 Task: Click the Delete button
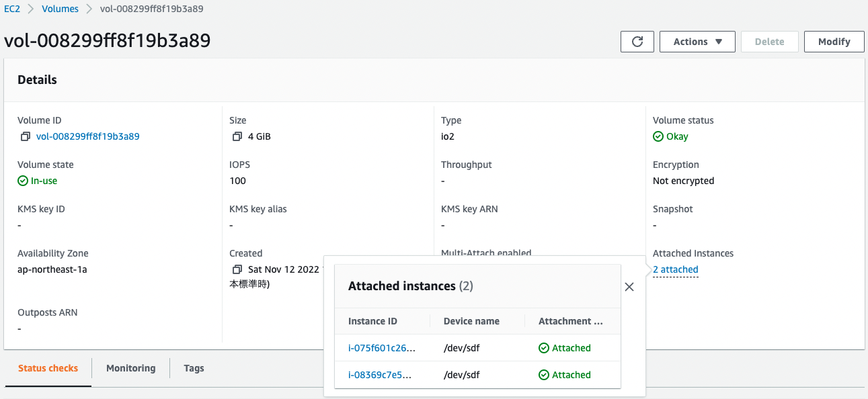click(x=769, y=41)
